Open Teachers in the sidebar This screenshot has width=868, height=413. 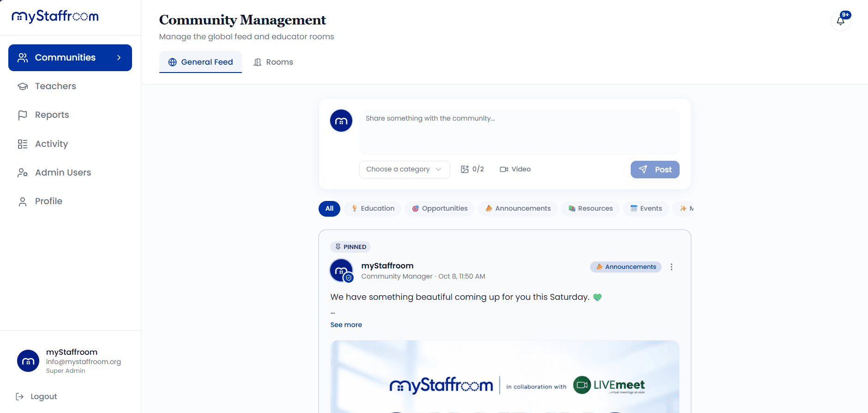70,86
